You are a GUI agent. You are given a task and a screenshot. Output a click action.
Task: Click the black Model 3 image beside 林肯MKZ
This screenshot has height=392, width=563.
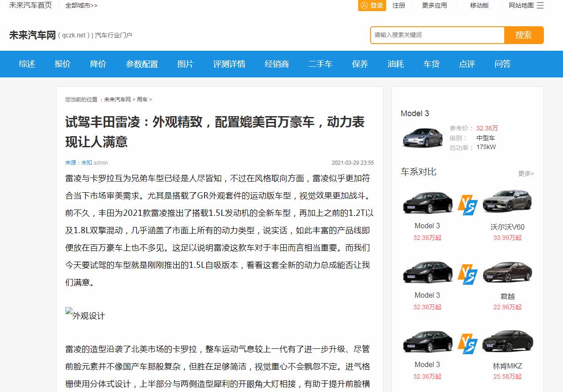428,341
